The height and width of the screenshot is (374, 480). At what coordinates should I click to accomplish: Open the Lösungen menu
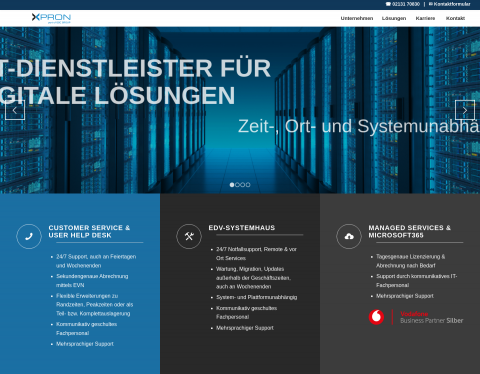point(394,18)
